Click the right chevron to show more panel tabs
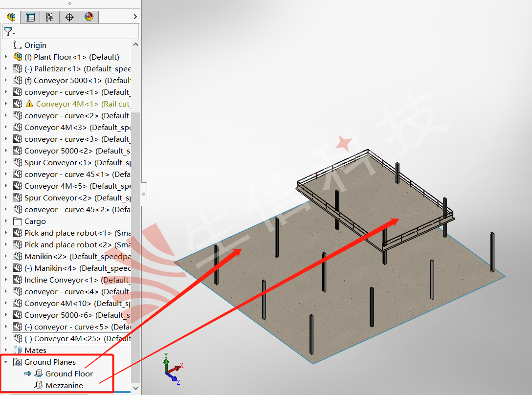The width and height of the screenshot is (532, 395). 135,17
